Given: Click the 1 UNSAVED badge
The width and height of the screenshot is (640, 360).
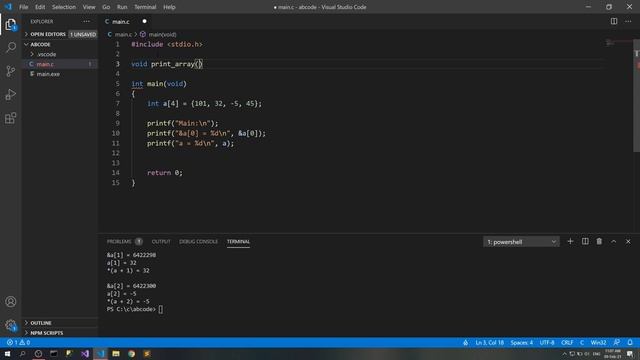Looking at the screenshot, I should pos(83,34).
